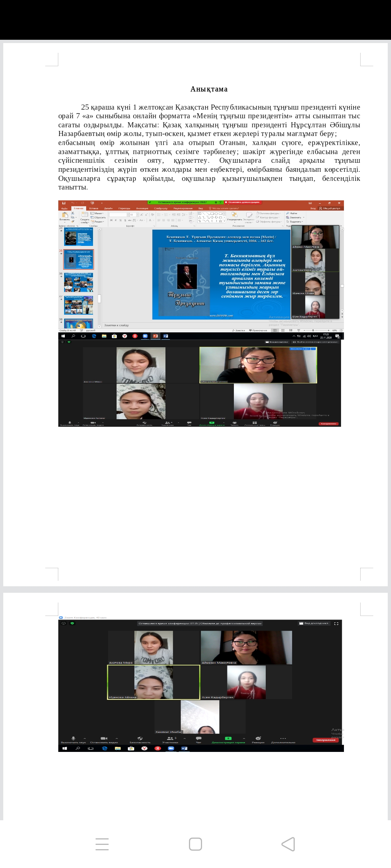The width and height of the screenshot is (391, 868).
Task: Click the fullscreen icon in the bottom Zoom window
Action: tap(336, 624)
